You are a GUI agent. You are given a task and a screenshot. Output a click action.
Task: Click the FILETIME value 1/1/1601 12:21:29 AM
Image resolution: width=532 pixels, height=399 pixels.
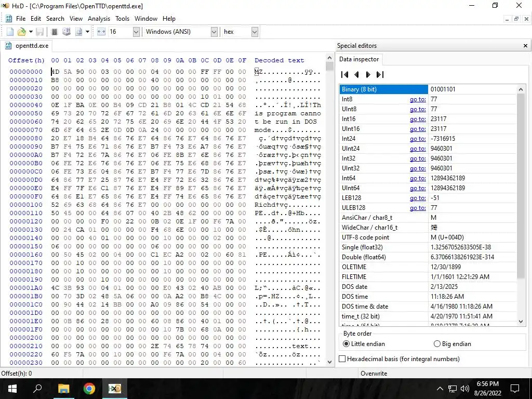pyautogui.click(x=460, y=277)
